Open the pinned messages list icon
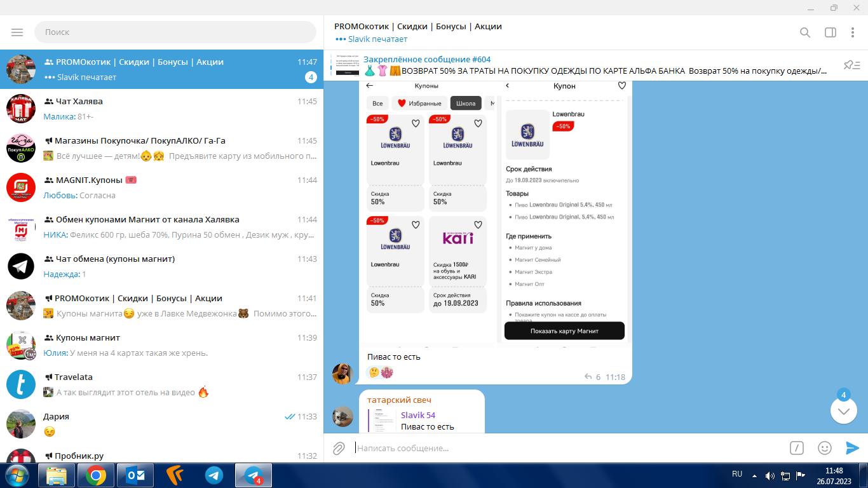 (x=851, y=65)
